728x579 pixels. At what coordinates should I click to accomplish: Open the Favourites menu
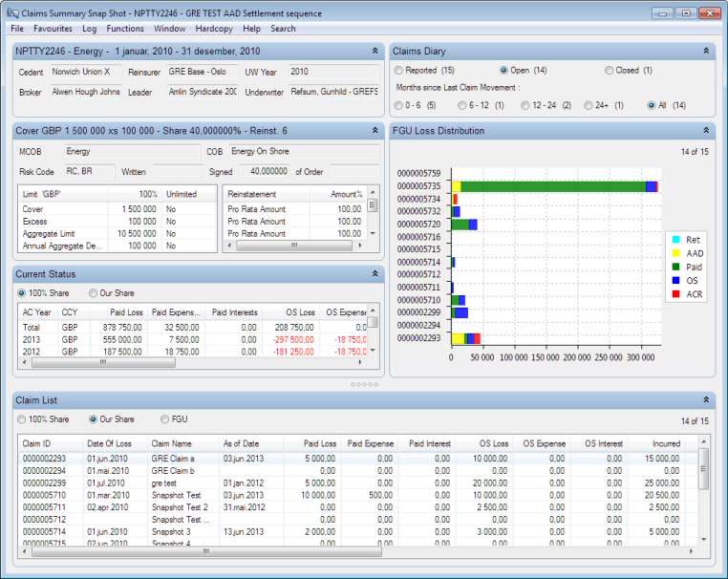point(53,29)
